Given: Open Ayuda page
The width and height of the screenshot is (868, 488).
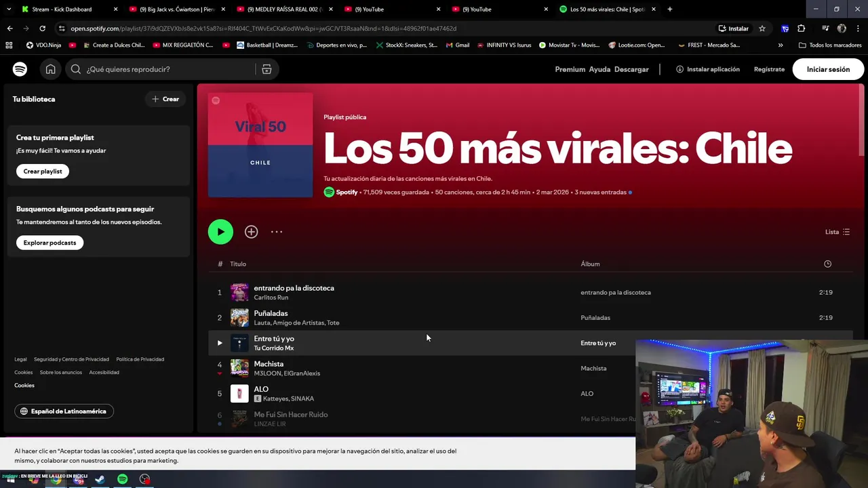Looking at the screenshot, I should pyautogui.click(x=599, y=69).
